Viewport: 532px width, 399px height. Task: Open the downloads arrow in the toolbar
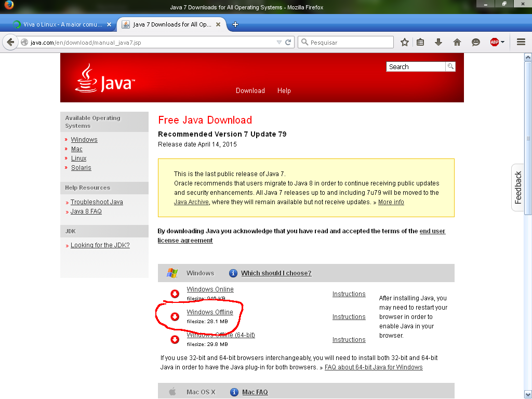coord(438,43)
